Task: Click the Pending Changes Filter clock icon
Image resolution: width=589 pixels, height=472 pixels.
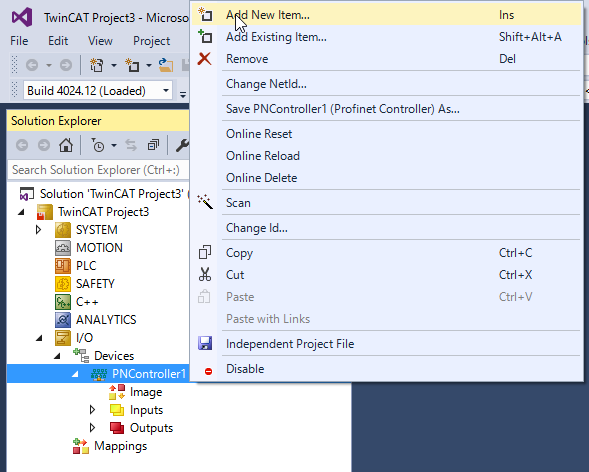Action: click(98, 145)
